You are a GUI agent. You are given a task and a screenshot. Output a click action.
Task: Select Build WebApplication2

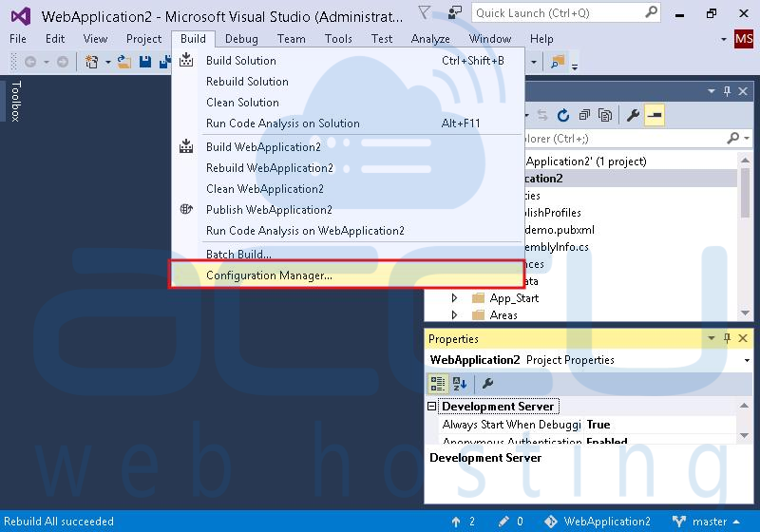tap(348, 147)
